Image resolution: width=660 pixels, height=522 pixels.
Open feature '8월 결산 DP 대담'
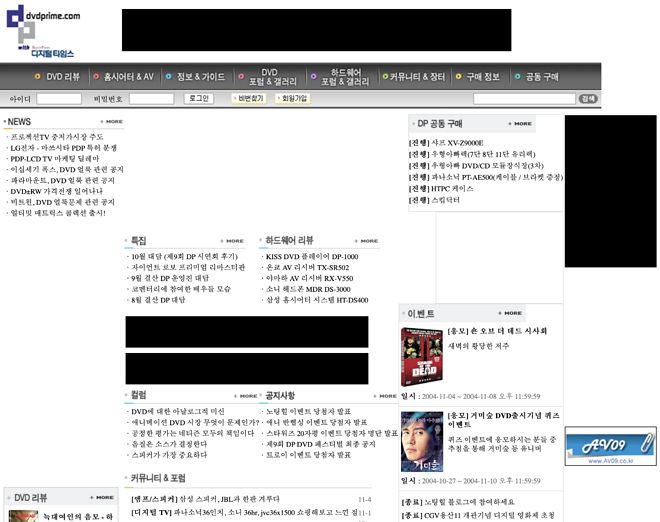[158, 300]
